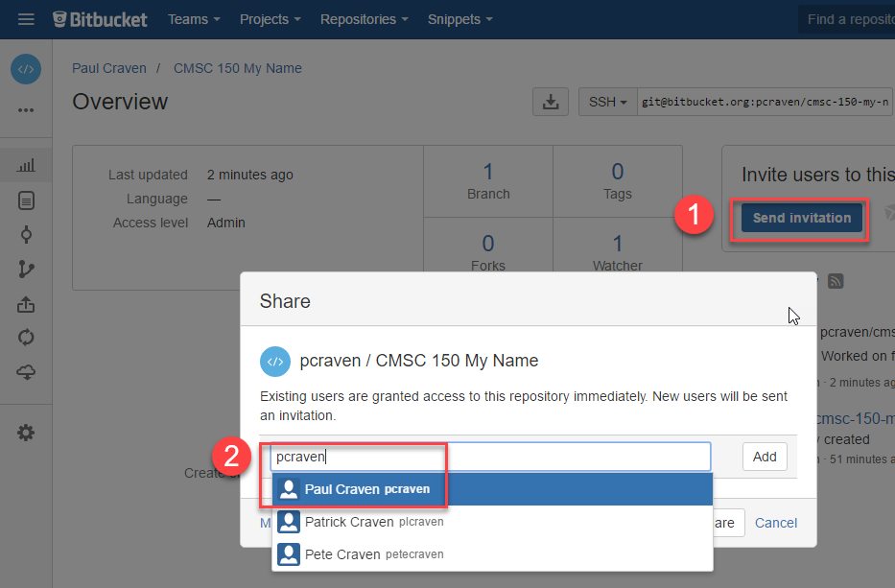Click the 1 Branch statistic

[x=488, y=181]
